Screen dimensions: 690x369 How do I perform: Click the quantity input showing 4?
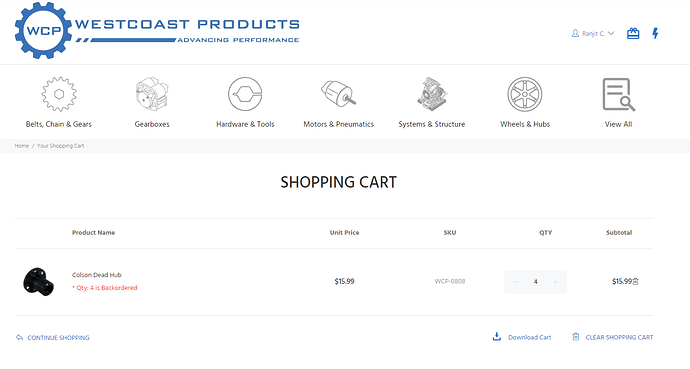pos(536,281)
